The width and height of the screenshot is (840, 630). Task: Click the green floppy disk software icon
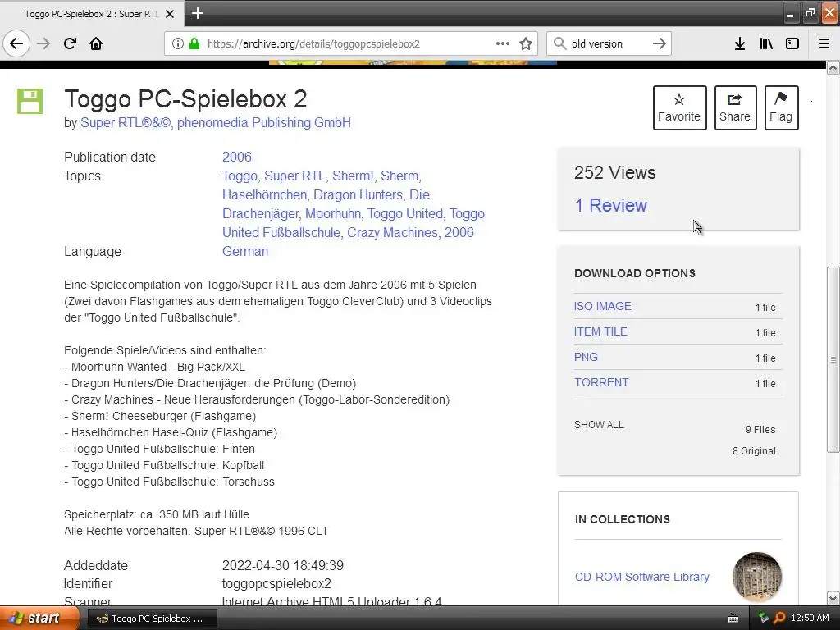click(30, 101)
